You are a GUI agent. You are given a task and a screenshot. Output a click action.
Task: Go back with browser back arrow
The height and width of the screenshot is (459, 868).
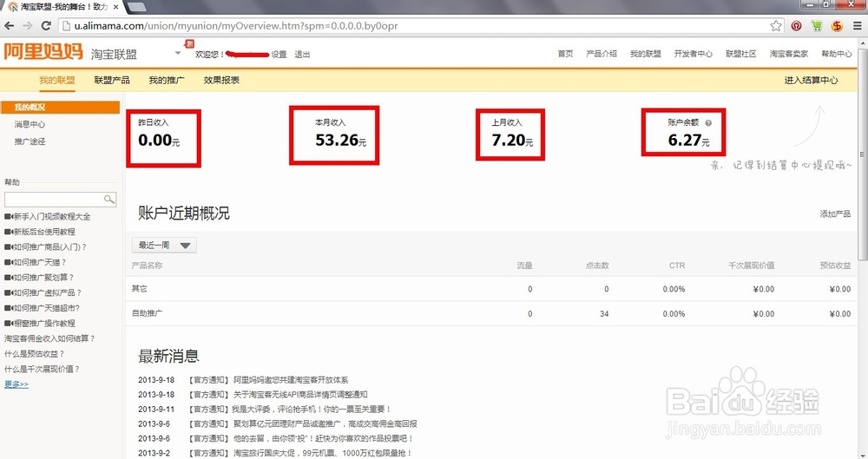(x=10, y=25)
